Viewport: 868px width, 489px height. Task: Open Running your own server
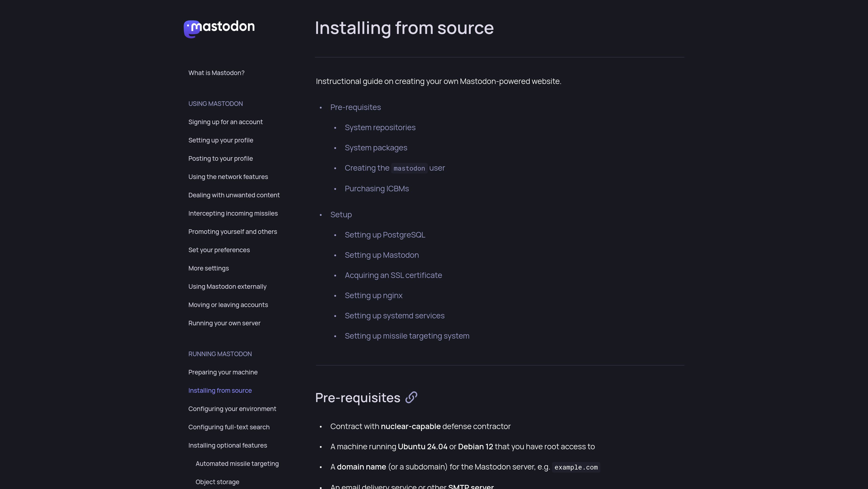tap(224, 323)
